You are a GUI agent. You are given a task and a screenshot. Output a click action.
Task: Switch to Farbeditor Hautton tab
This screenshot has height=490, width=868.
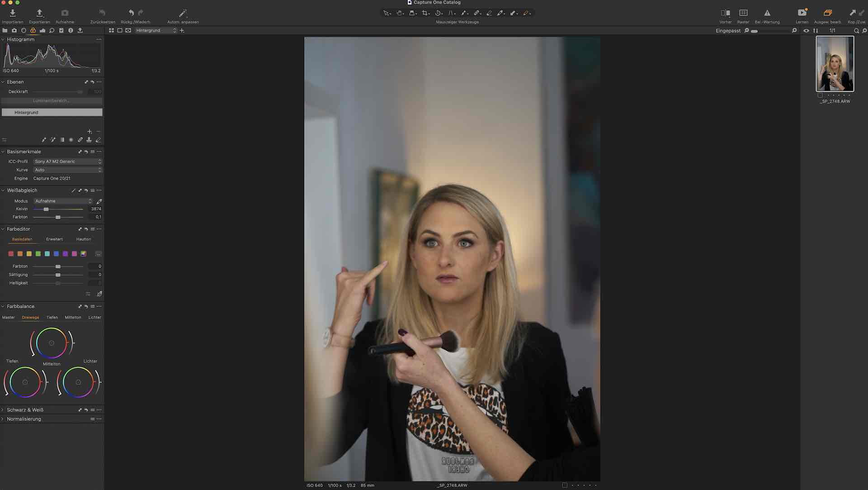coord(84,239)
